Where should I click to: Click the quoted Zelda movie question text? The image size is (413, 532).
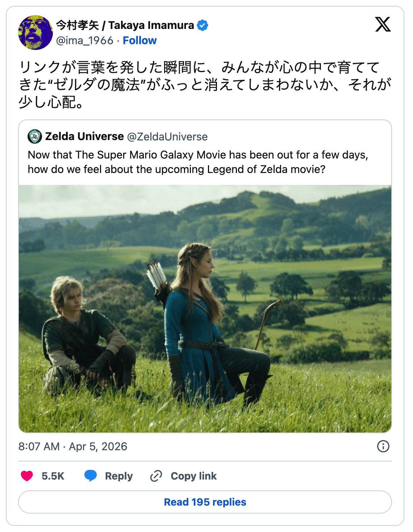(x=198, y=162)
